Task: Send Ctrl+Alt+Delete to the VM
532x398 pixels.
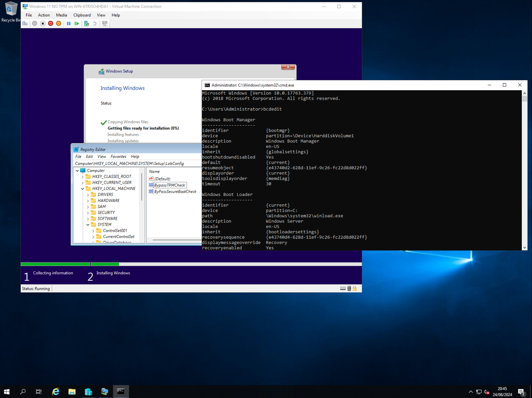Action: (25, 23)
